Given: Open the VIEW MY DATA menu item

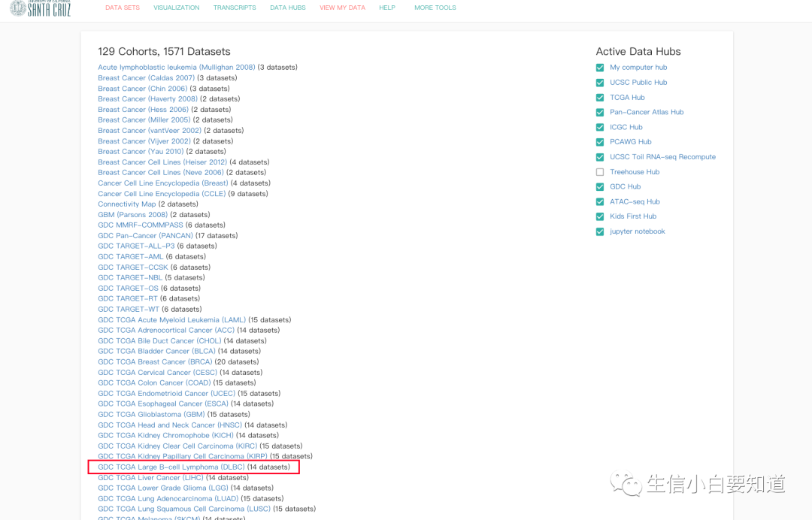Looking at the screenshot, I should (342, 8).
